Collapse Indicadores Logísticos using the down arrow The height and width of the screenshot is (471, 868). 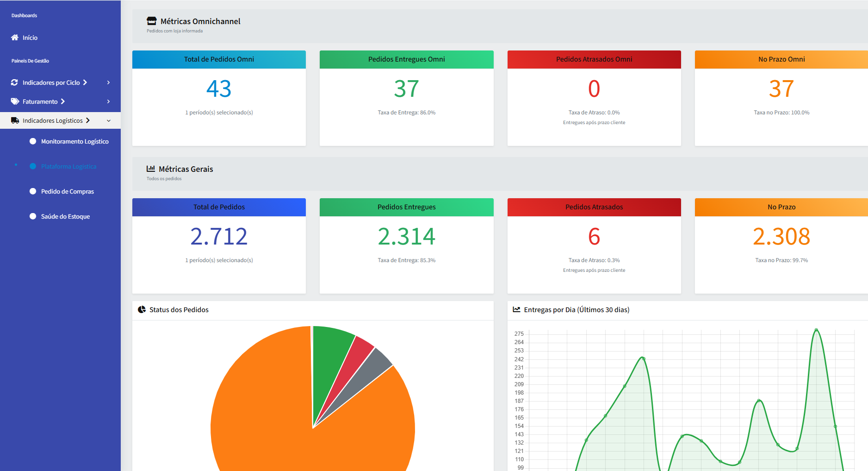[109, 121]
